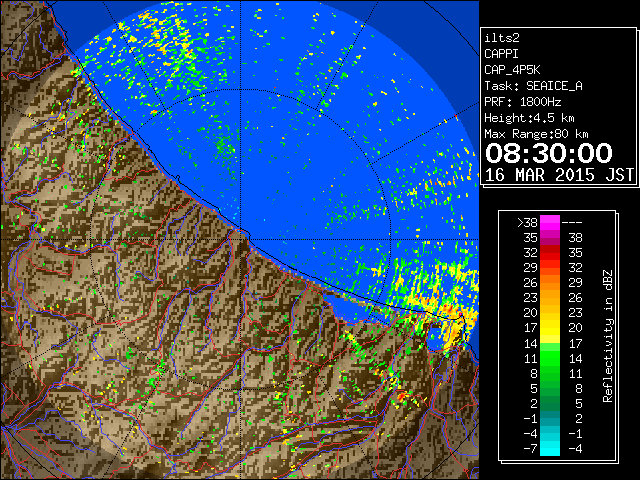Click the 'CAPPI' product text
640x480 pixels.
(x=501, y=54)
